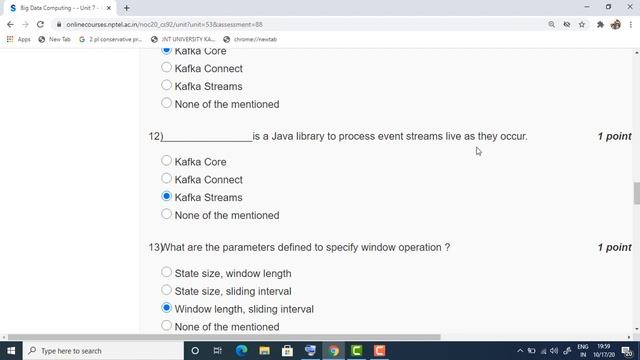Click the zoom magnifier icon in address bar
640x360 pixels.
(x=551, y=24)
